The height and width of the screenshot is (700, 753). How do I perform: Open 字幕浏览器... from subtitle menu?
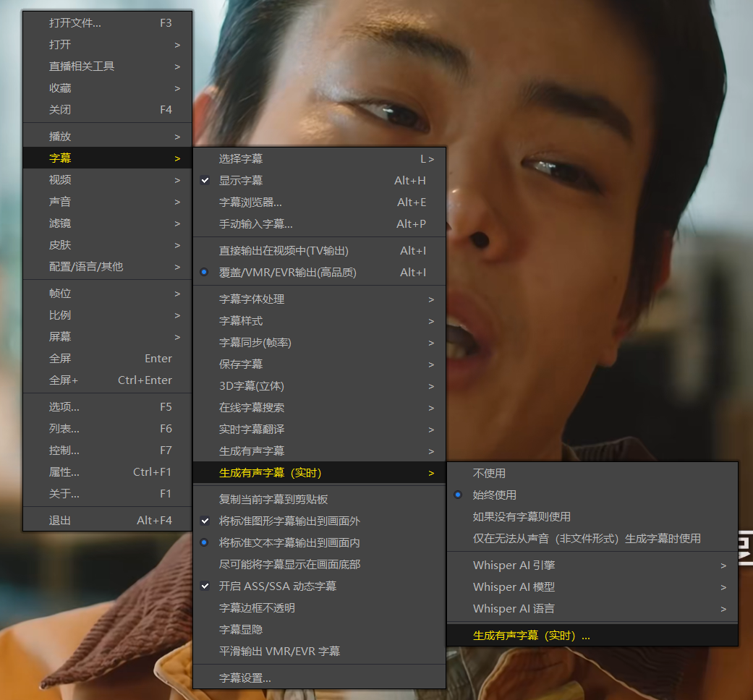point(319,202)
